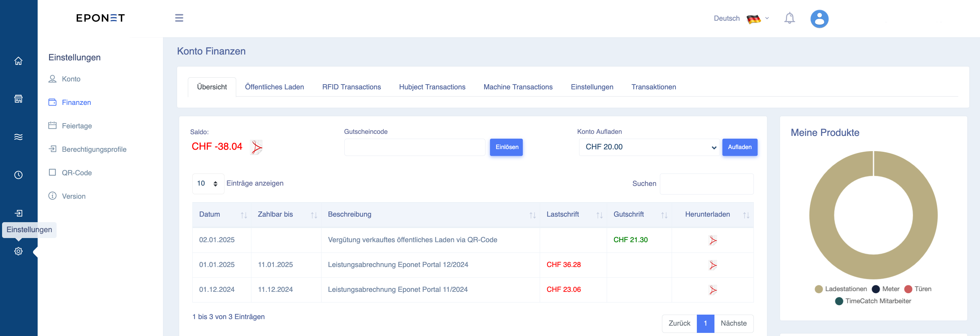980x336 pixels.
Task: Click the Aufladen button
Action: tap(740, 147)
